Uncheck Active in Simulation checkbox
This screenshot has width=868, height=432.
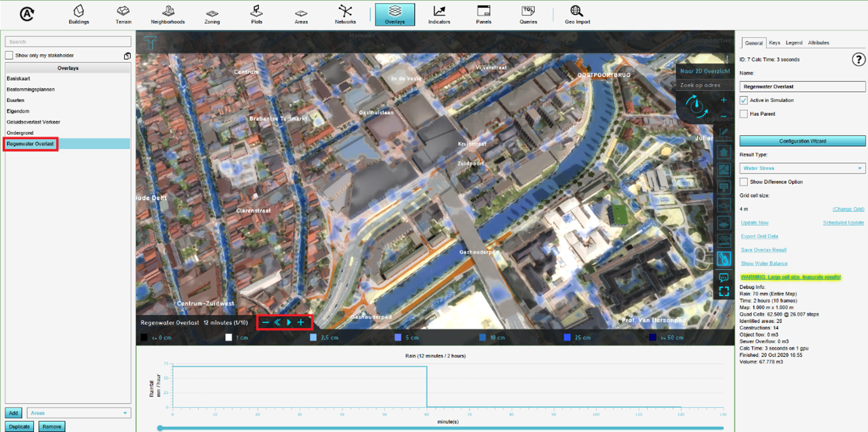pyautogui.click(x=744, y=101)
